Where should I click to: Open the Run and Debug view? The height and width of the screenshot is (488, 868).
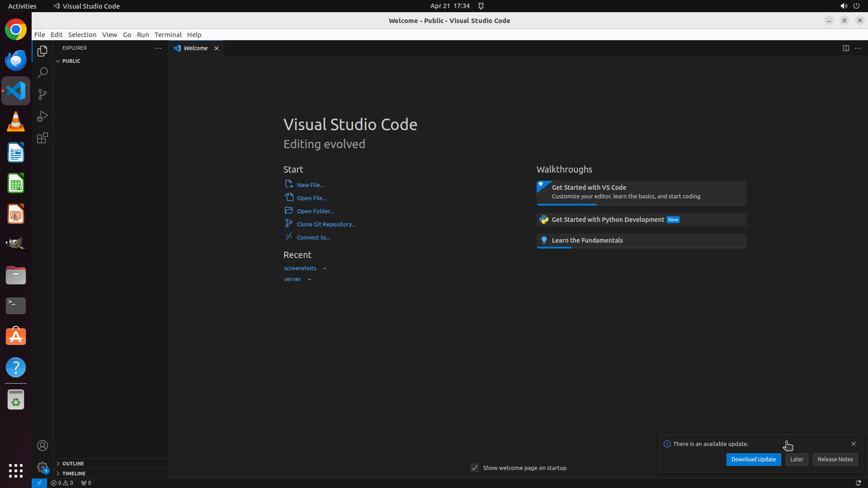pyautogui.click(x=42, y=116)
